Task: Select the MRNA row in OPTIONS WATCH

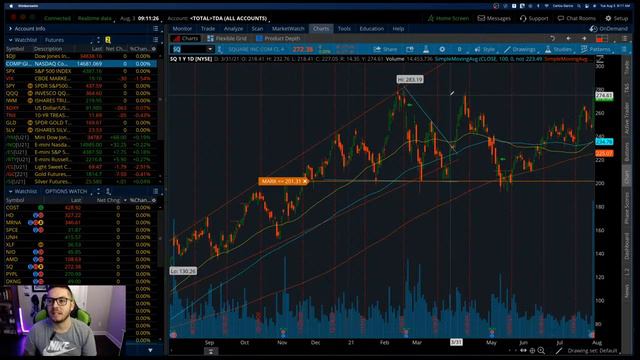Action: (81, 222)
